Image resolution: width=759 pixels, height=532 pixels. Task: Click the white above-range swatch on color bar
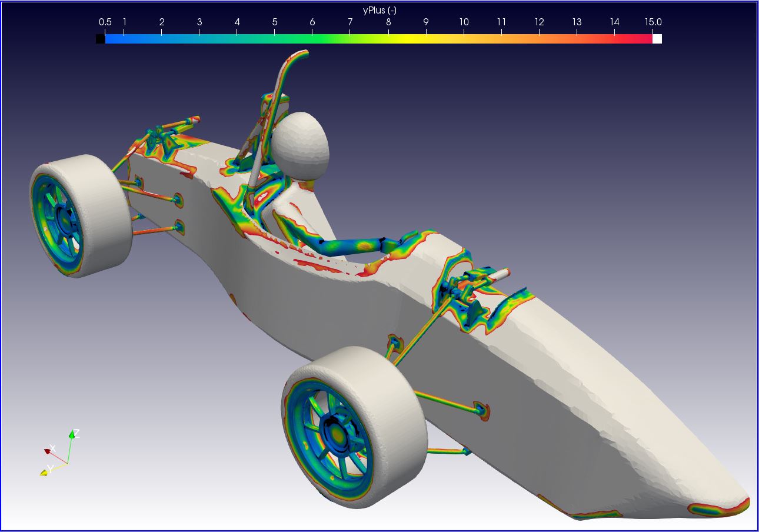click(x=657, y=39)
